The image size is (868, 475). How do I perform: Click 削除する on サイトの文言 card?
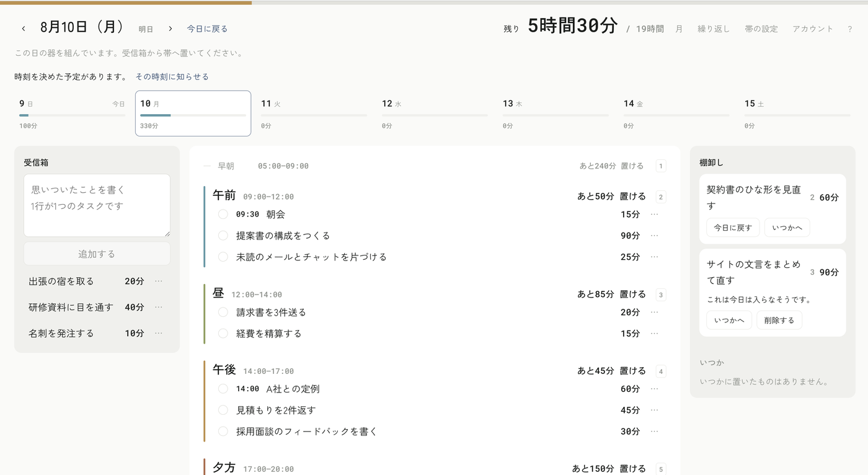[779, 321]
